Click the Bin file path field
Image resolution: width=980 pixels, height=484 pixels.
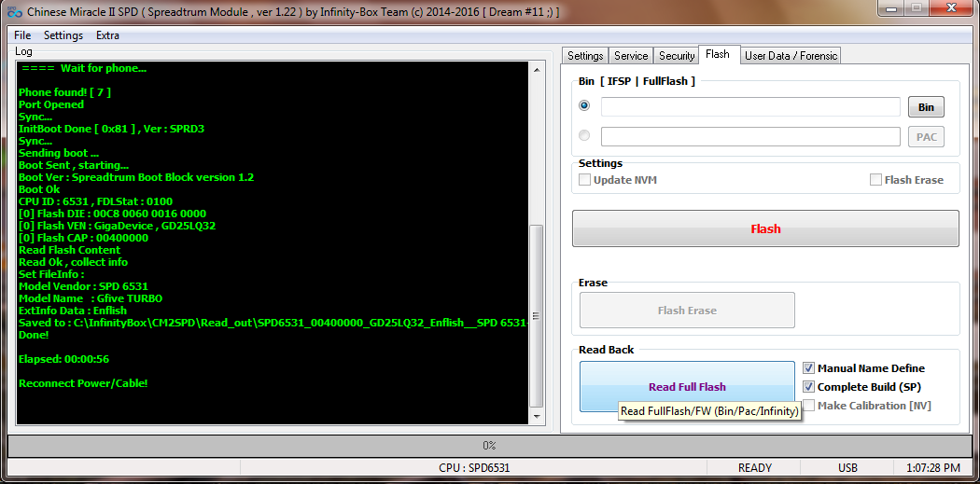(x=750, y=107)
